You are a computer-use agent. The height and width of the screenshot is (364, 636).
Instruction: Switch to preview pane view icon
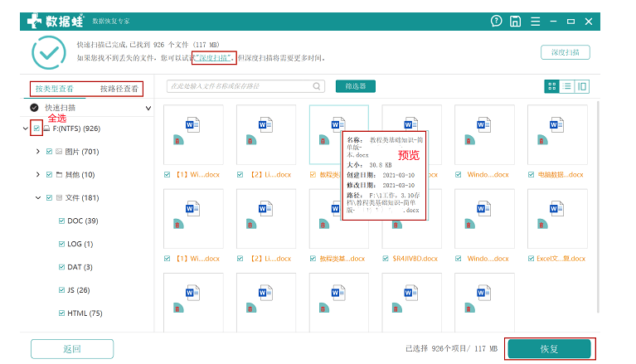(582, 86)
